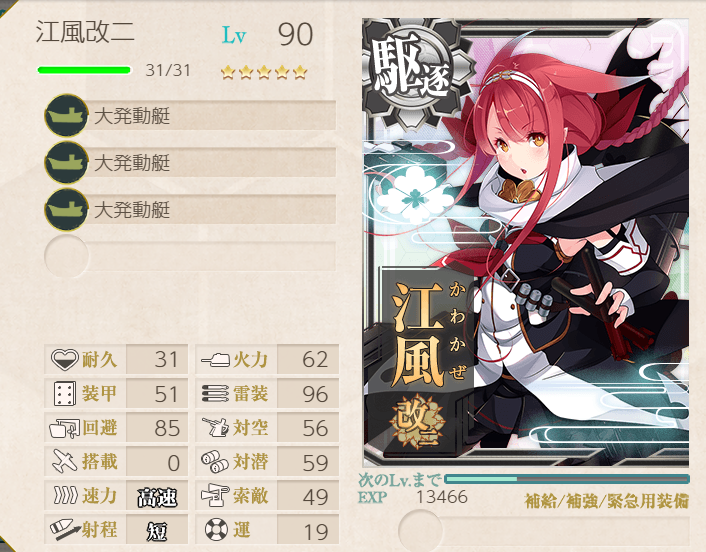Select the first 大発動艇 equipment slot name
The image size is (706, 552).
pos(132,116)
